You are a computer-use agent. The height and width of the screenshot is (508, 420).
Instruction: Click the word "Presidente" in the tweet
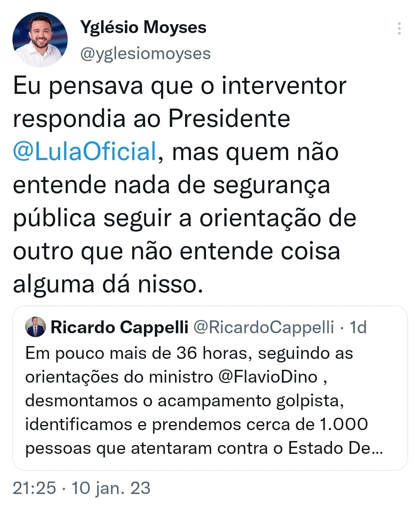pyautogui.click(x=229, y=118)
